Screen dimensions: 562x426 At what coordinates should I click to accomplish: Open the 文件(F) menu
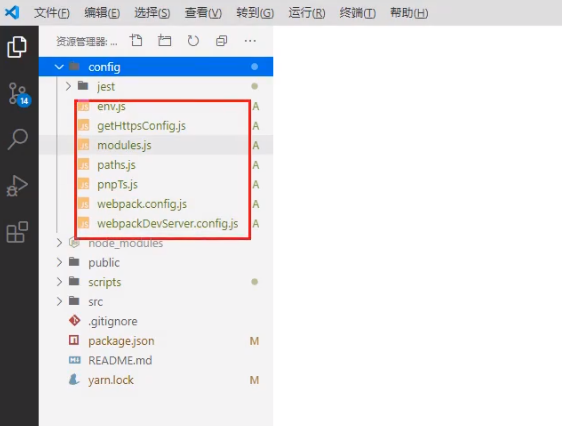[52, 13]
